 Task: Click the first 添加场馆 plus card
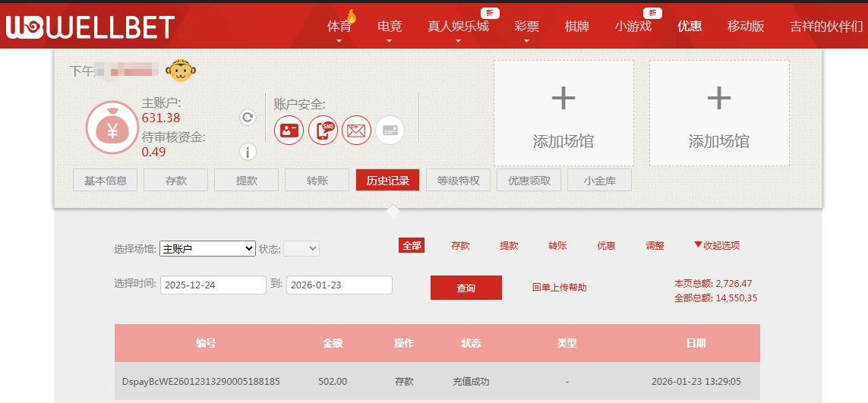pyautogui.click(x=563, y=113)
